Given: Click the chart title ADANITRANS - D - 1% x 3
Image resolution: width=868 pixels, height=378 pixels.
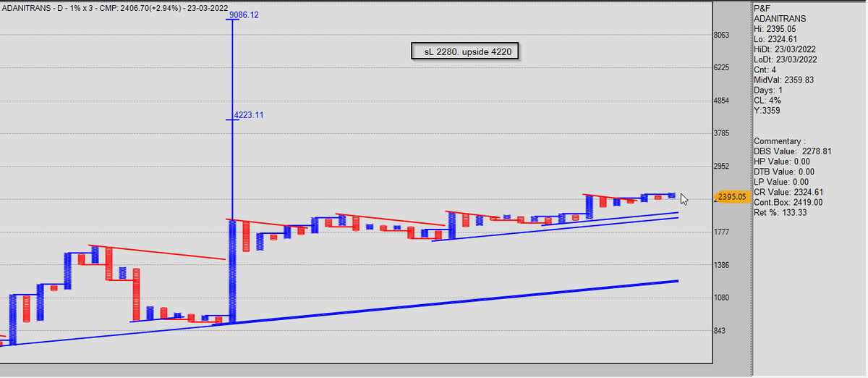Looking at the screenshot, I should click(46, 8).
